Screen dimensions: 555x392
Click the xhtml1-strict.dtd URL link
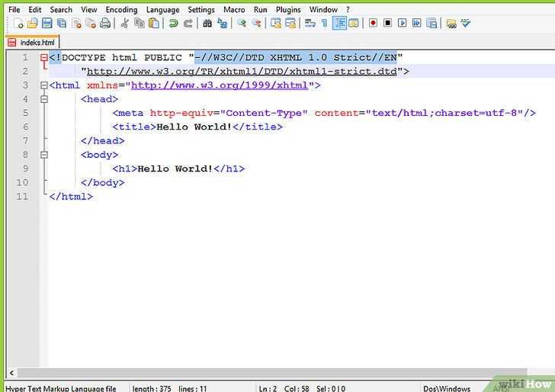(242, 72)
